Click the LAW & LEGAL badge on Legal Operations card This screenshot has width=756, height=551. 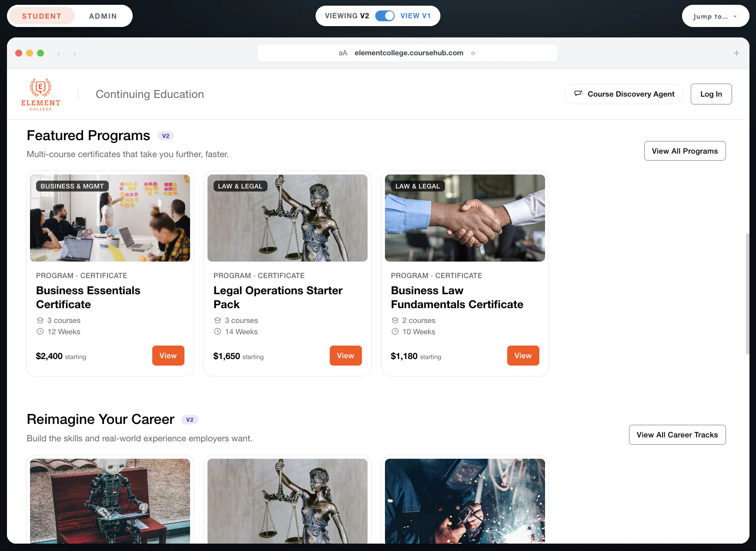[240, 186]
